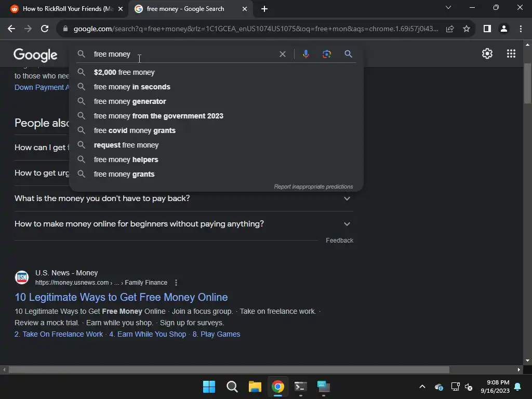Open Windows taskbar search
532x399 pixels.
232,387
